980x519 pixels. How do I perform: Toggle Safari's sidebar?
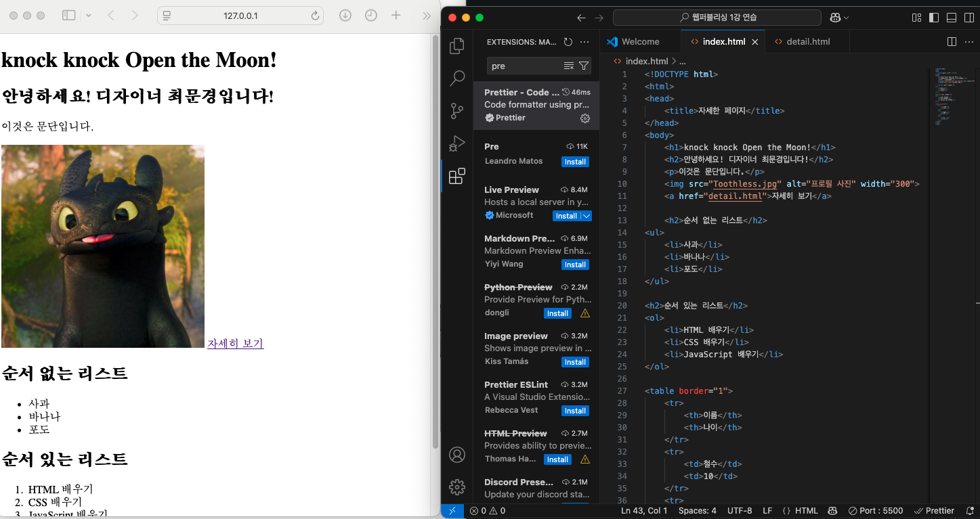pos(68,16)
